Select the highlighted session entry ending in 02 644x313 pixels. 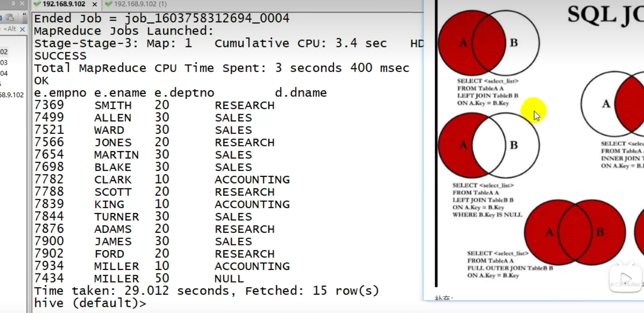coord(4,52)
